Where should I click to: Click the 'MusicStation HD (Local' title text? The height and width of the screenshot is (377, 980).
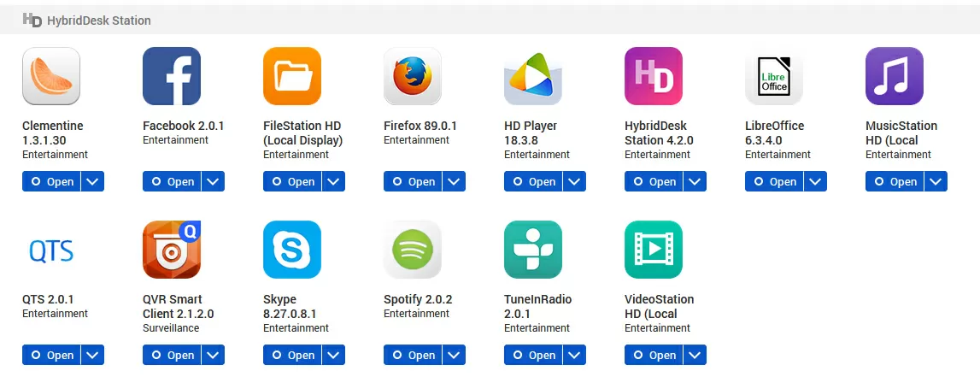point(901,133)
